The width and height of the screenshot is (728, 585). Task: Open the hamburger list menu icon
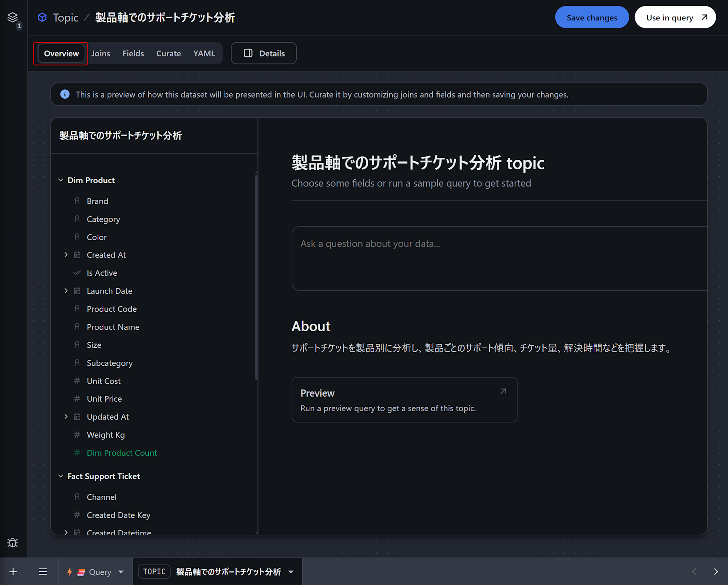[43, 572]
